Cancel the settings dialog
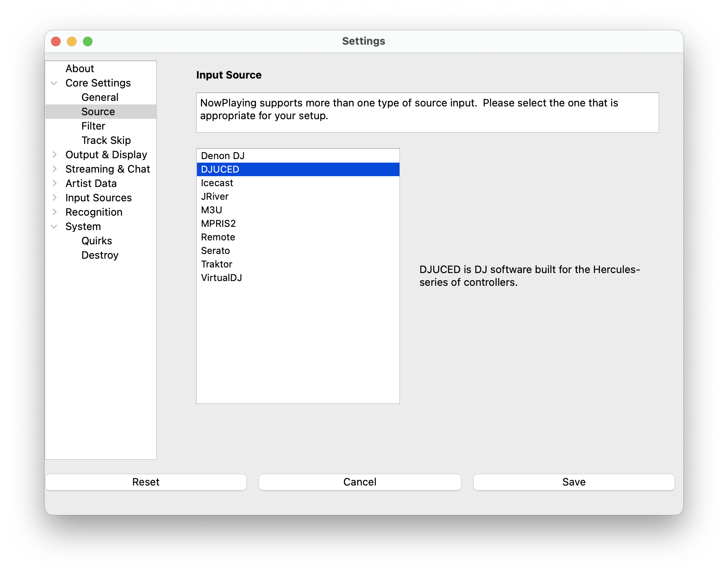The height and width of the screenshot is (574, 728). coord(360,482)
